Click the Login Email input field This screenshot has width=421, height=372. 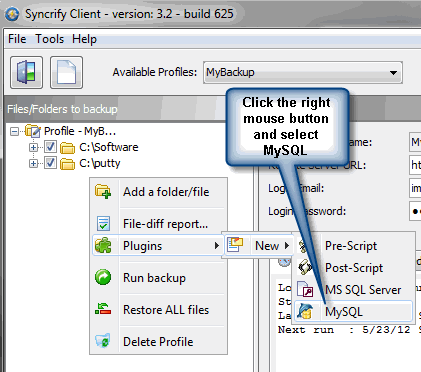click(x=415, y=188)
